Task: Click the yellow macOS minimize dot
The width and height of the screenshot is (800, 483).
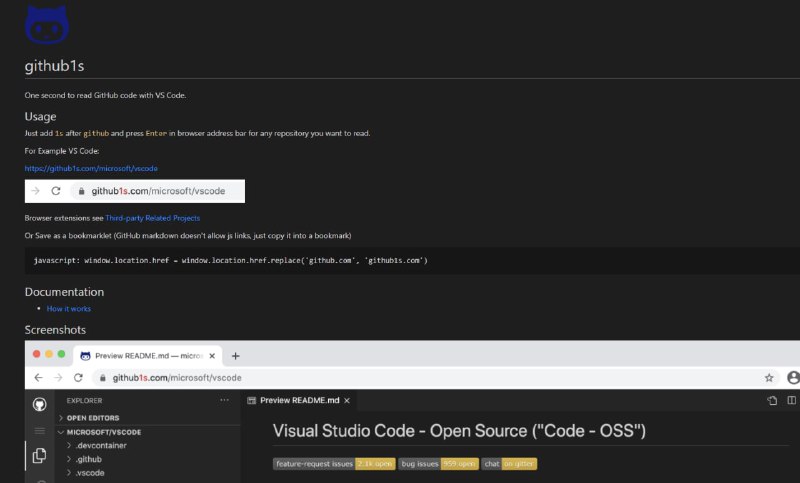Action: click(49, 354)
